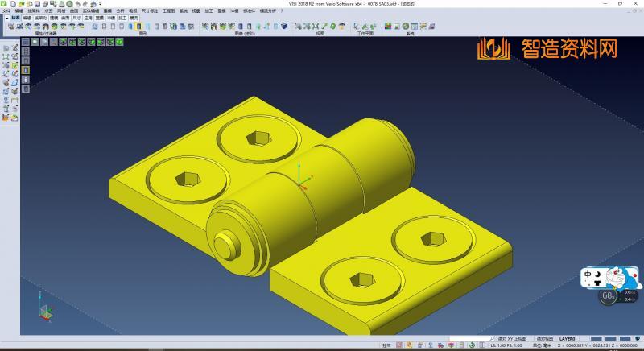Click the first icon in the 工作平面 group
The image size is (644, 351).
354,27
